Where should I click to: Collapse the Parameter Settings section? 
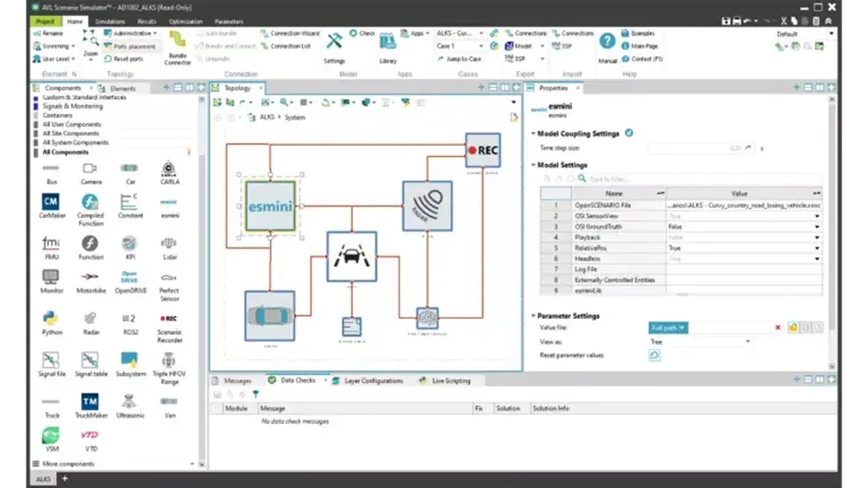(x=534, y=315)
